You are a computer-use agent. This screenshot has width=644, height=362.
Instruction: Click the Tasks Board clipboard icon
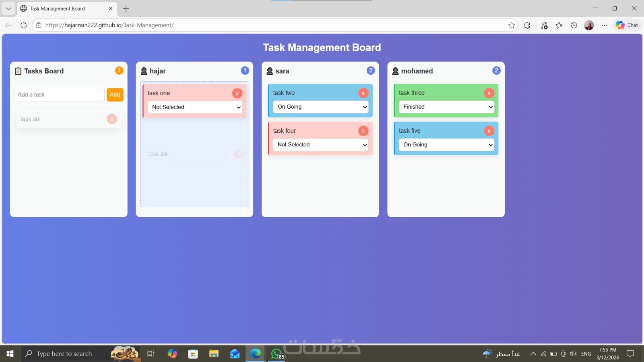click(x=18, y=71)
